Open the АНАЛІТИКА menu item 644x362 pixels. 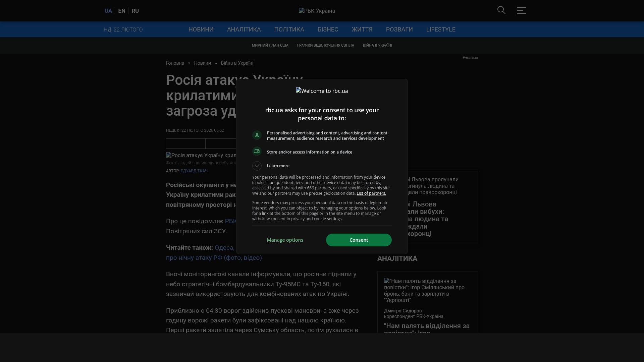coord(244,29)
